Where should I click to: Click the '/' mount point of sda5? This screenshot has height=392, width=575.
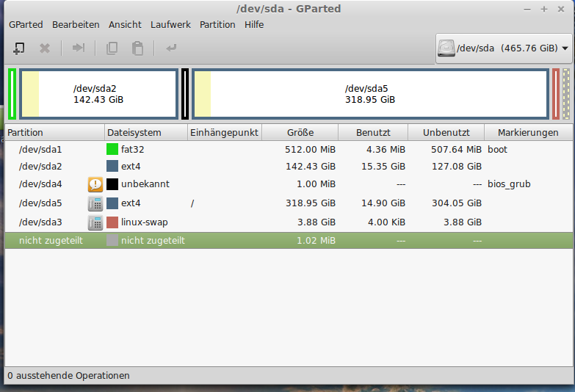[192, 203]
